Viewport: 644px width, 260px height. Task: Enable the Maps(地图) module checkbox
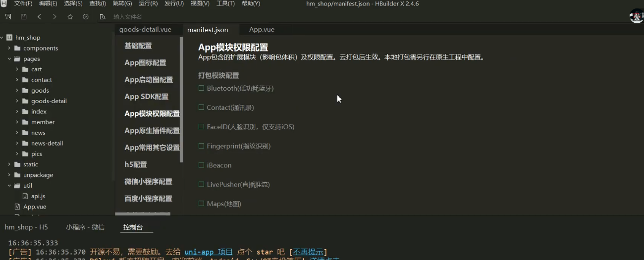pos(201,204)
